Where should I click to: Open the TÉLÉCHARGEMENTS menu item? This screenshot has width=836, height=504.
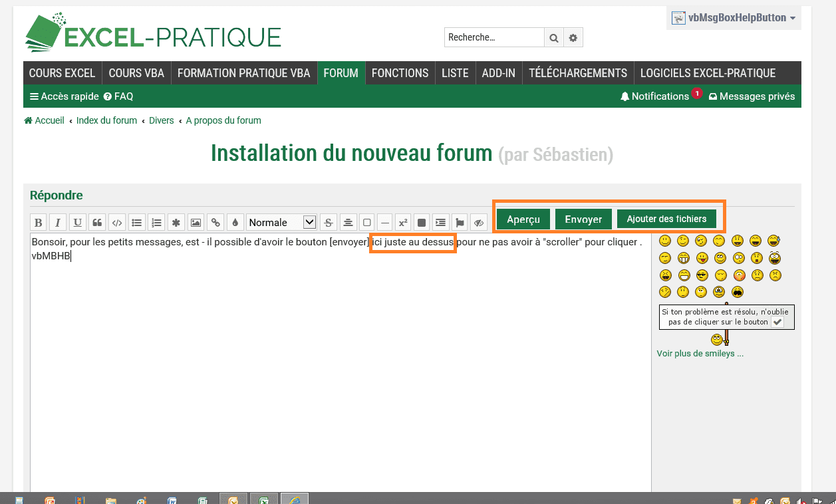(577, 73)
